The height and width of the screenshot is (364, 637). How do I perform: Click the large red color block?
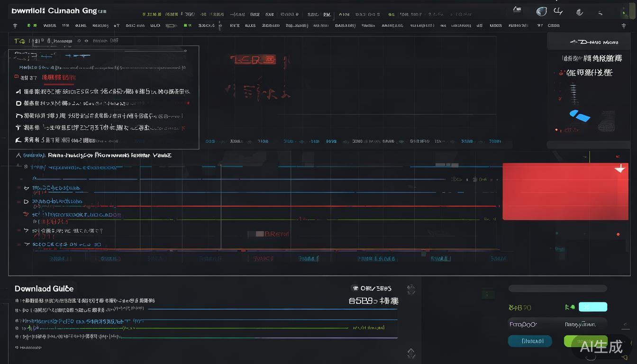point(565,191)
